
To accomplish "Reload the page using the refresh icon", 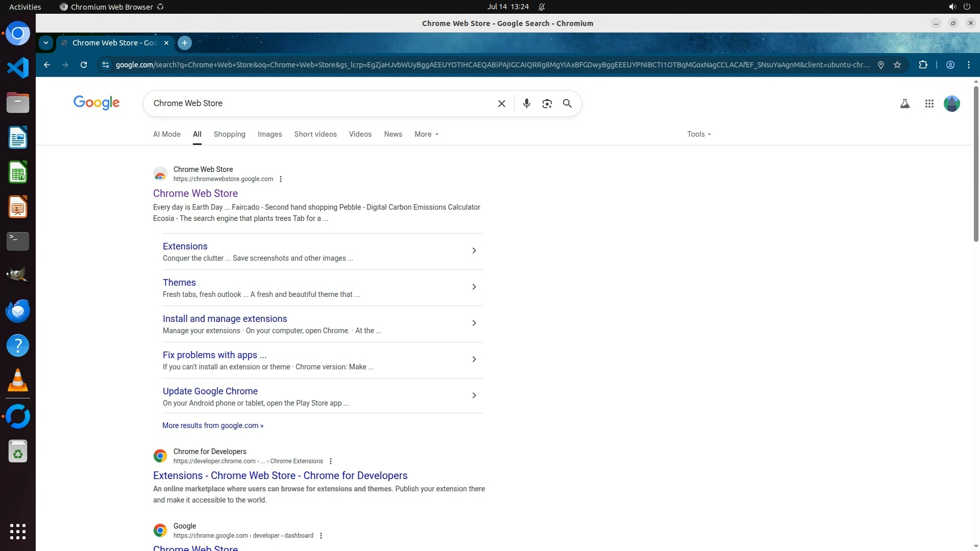I will coord(84,65).
